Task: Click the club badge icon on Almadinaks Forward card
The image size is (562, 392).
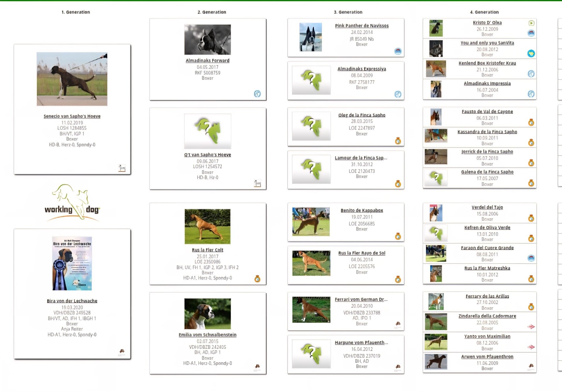Action: coord(257,94)
